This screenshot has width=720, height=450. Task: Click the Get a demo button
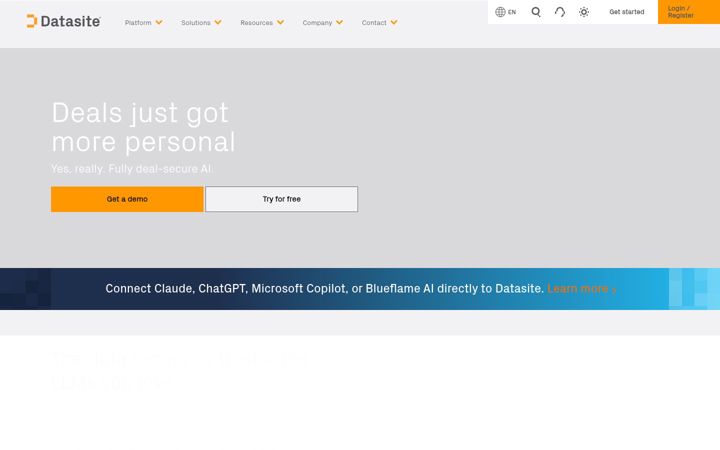tap(127, 199)
